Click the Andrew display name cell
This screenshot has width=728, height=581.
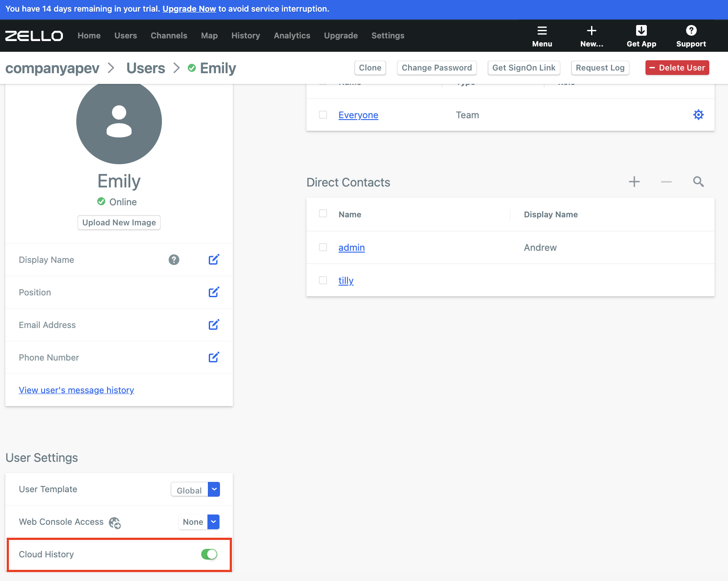(540, 248)
